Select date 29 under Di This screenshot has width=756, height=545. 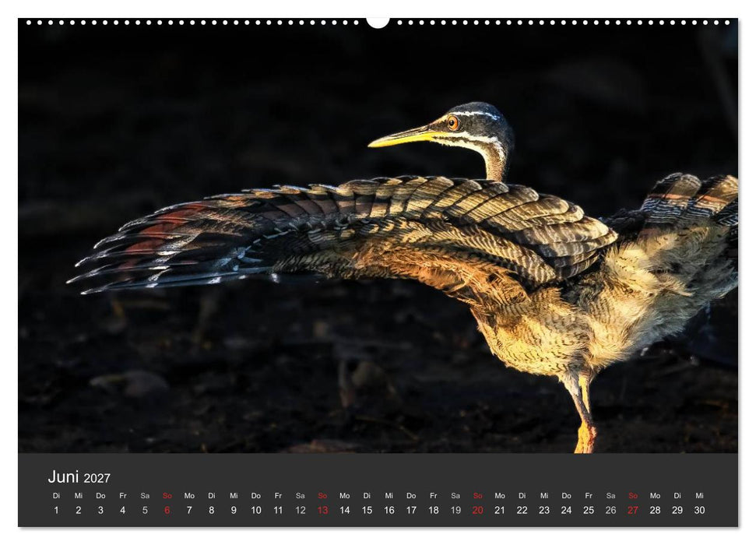tap(677, 510)
